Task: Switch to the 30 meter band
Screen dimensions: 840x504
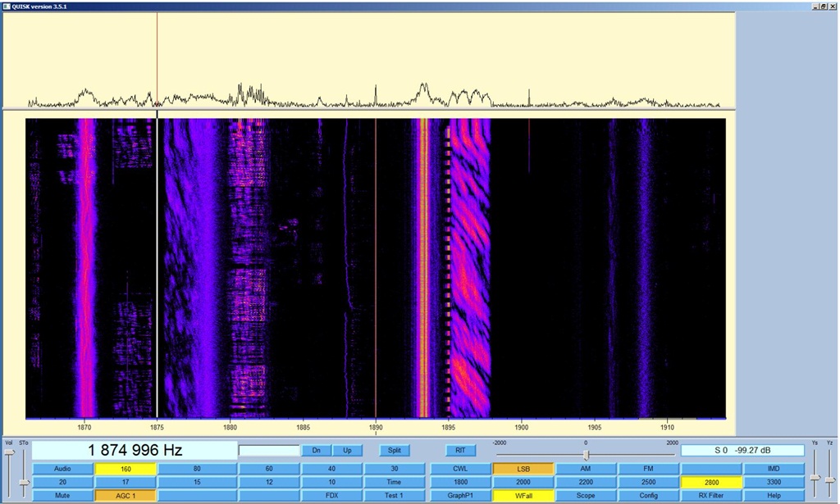Action: [395, 469]
